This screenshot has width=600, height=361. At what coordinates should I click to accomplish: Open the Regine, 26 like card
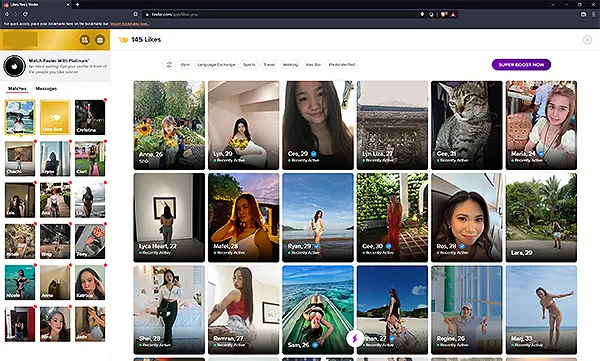[x=466, y=310]
